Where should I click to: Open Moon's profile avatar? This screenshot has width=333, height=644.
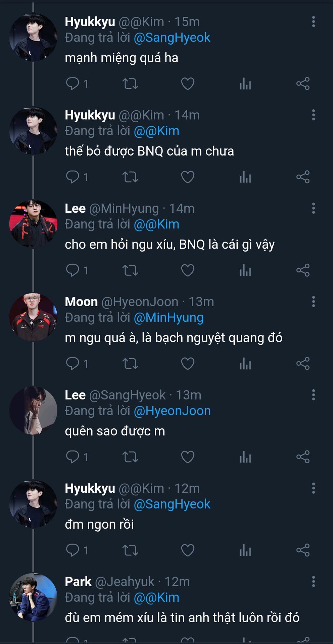pyautogui.click(x=33, y=317)
